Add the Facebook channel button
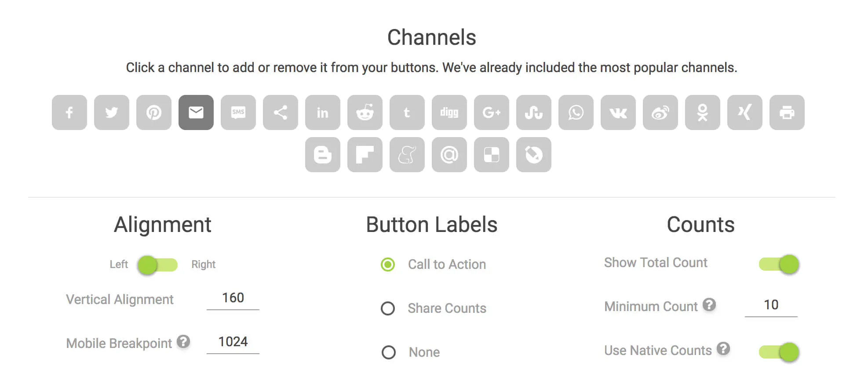The width and height of the screenshot is (868, 384). pos(69,112)
